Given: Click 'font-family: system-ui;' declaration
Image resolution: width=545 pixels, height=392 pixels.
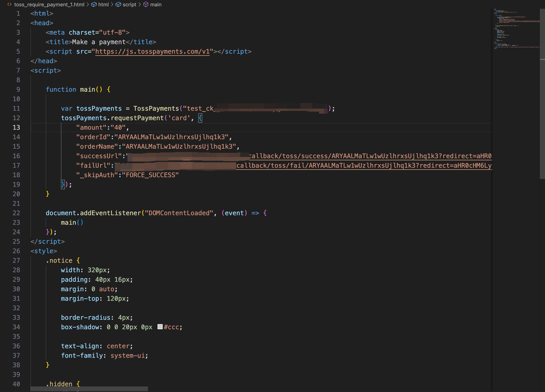Looking at the screenshot, I should tap(104, 355).
